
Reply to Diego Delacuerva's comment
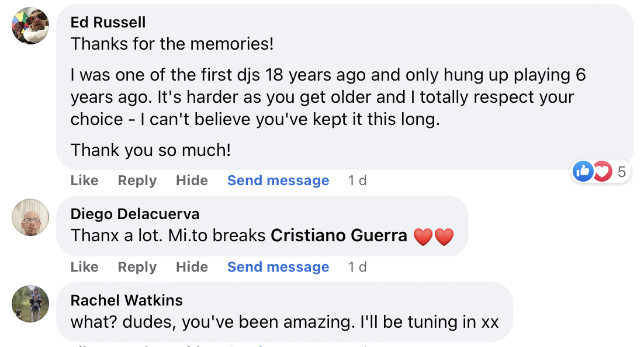pos(137,267)
